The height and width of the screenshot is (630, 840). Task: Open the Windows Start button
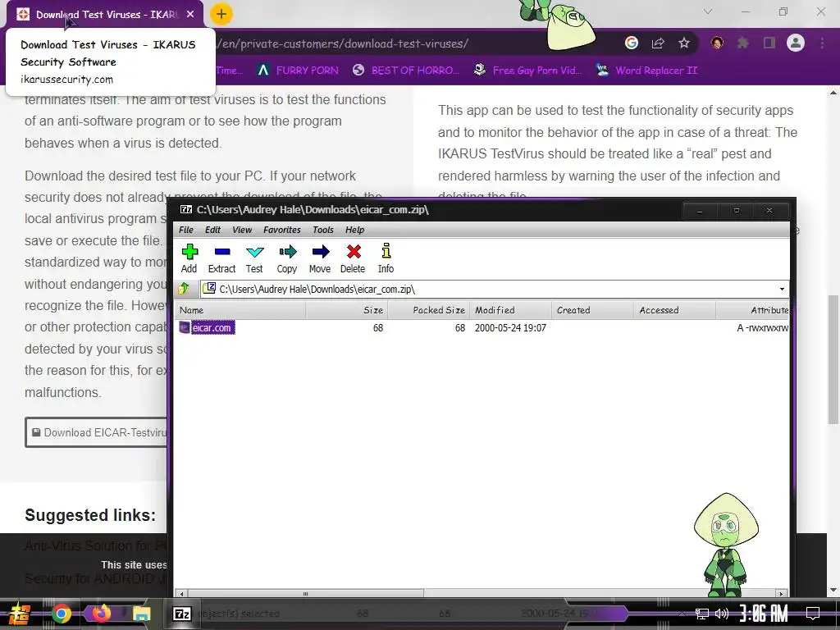(19, 614)
